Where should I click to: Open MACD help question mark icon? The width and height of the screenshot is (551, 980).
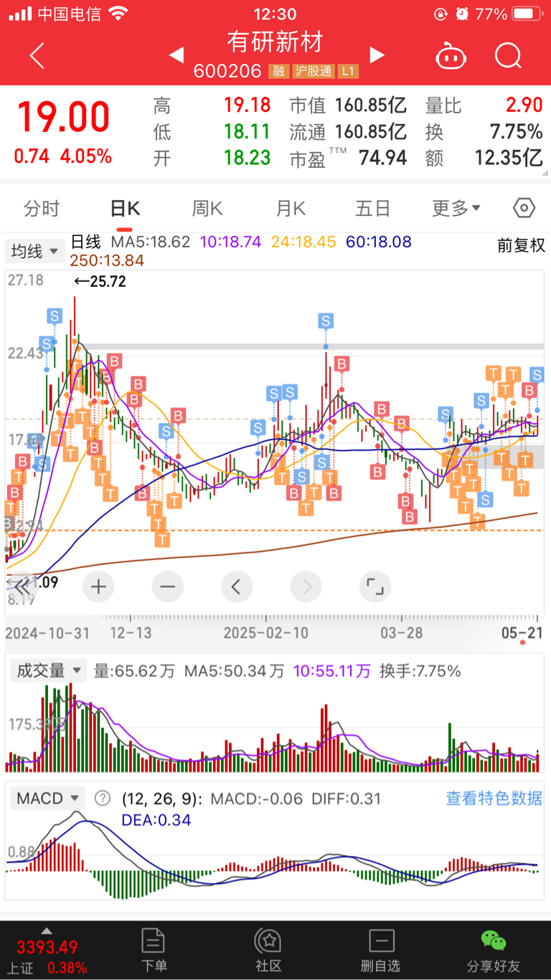(x=103, y=798)
